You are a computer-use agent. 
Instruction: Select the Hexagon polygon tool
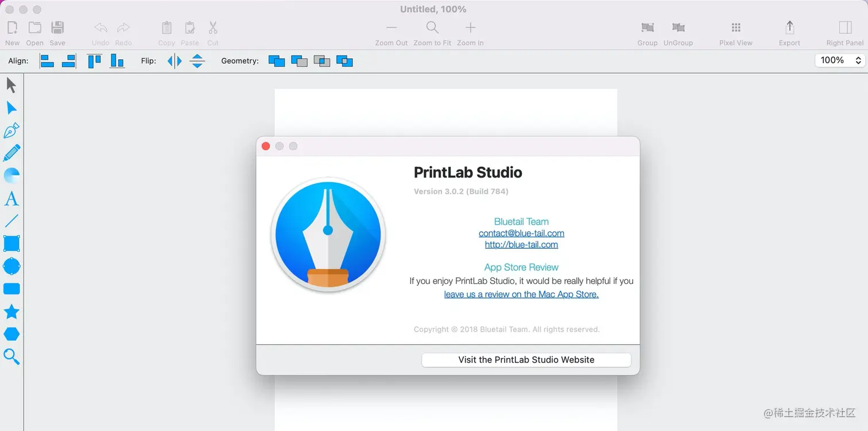click(11, 334)
